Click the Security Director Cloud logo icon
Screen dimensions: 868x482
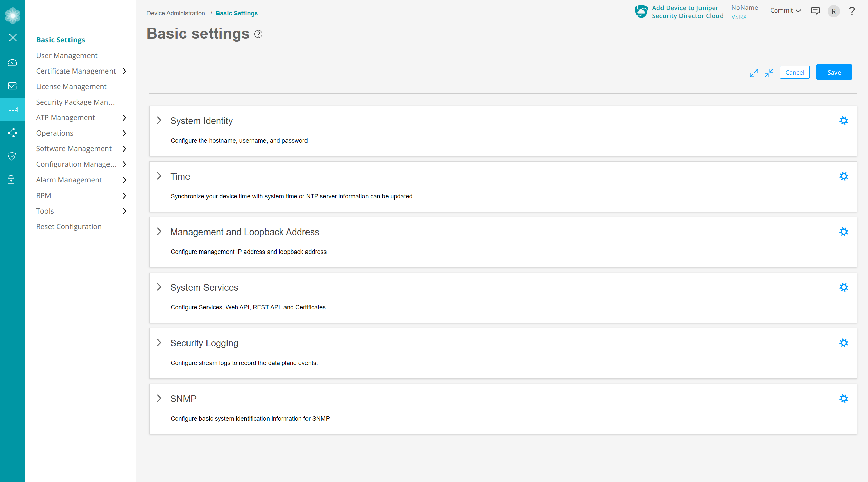click(x=641, y=12)
